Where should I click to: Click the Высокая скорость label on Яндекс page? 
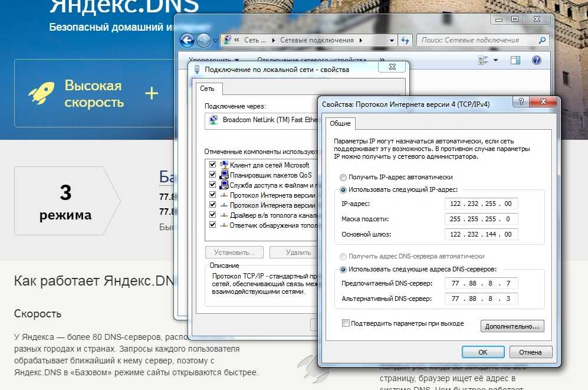[x=94, y=93]
